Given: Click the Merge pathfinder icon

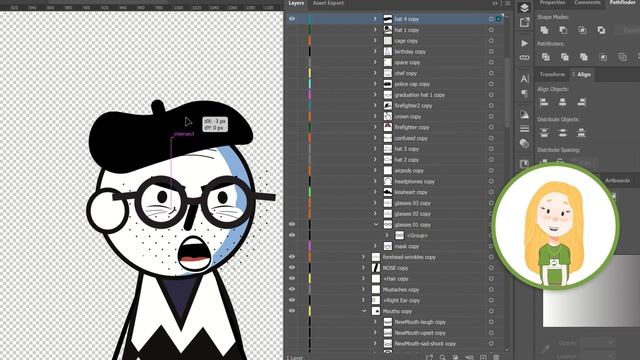Looking at the screenshot, I should (584, 57).
